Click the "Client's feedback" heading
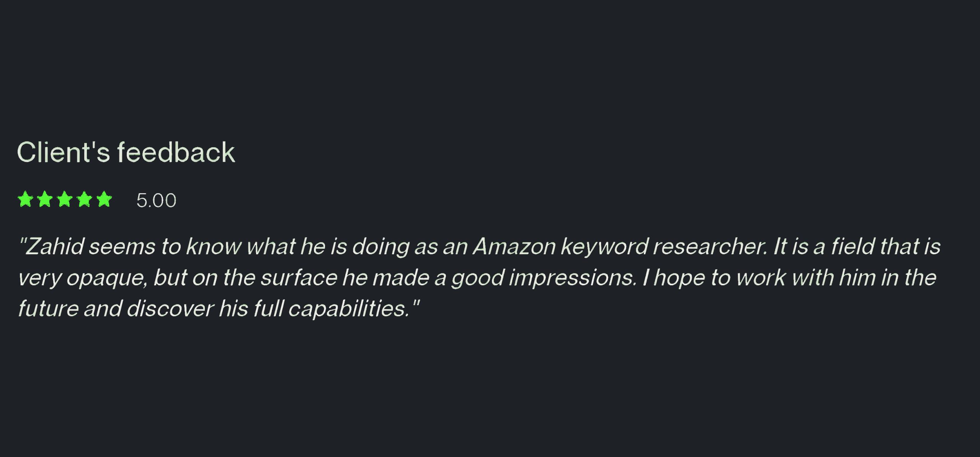The width and height of the screenshot is (980, 457). 126,153
